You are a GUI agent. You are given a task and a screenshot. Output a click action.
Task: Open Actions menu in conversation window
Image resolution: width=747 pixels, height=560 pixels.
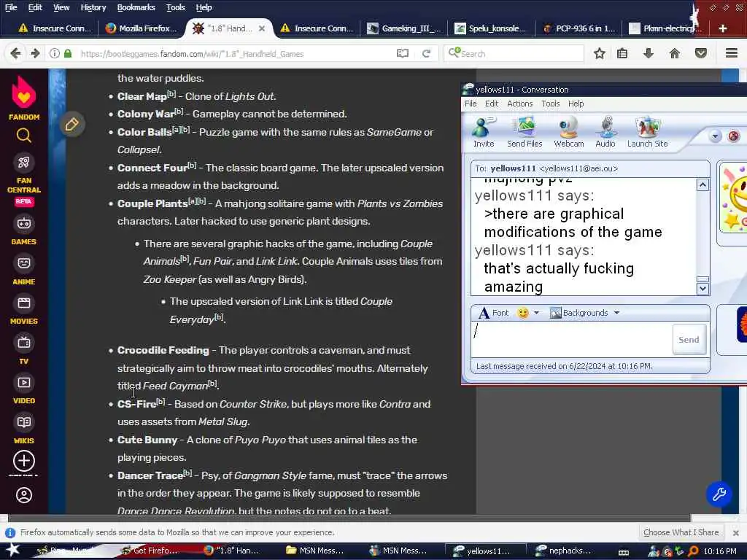pyautogui.click(x=519, y=104)
